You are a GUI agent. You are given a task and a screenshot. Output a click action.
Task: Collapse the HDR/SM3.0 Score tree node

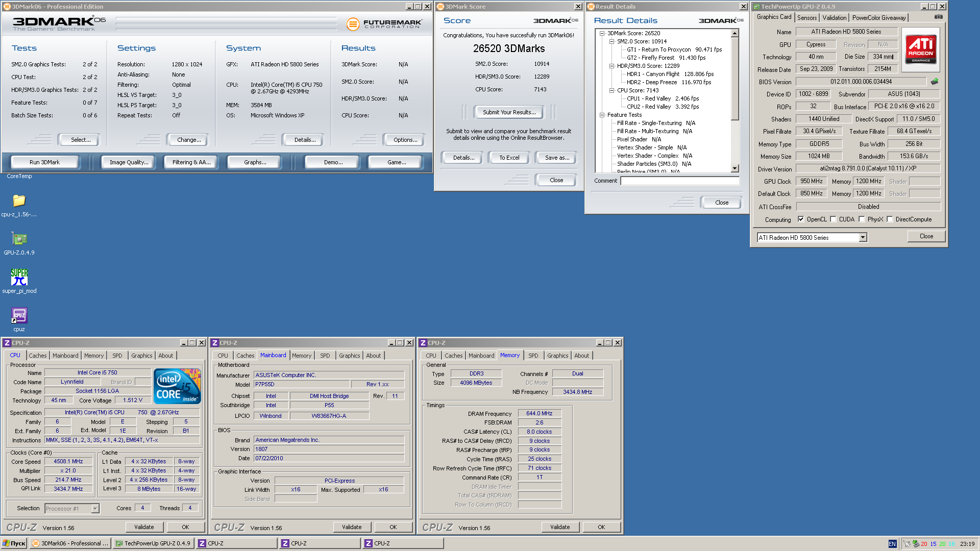612,66
